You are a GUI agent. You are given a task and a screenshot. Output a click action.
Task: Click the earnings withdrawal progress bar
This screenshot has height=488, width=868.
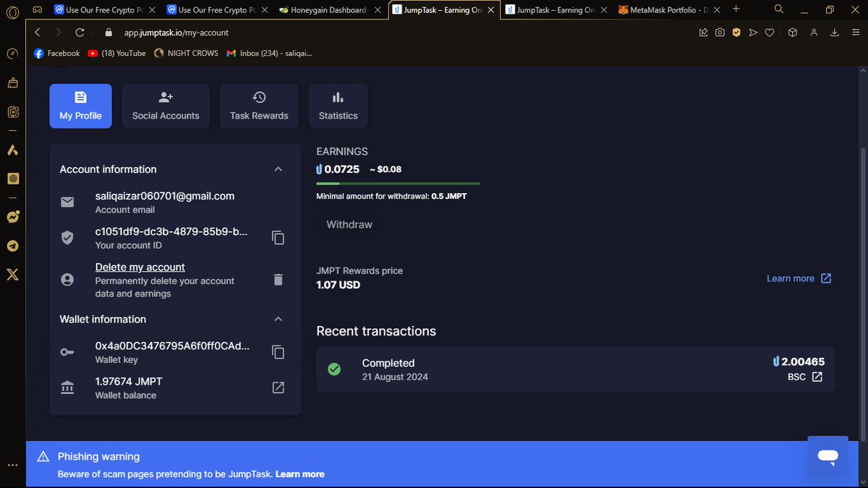[x=398, y=184]
